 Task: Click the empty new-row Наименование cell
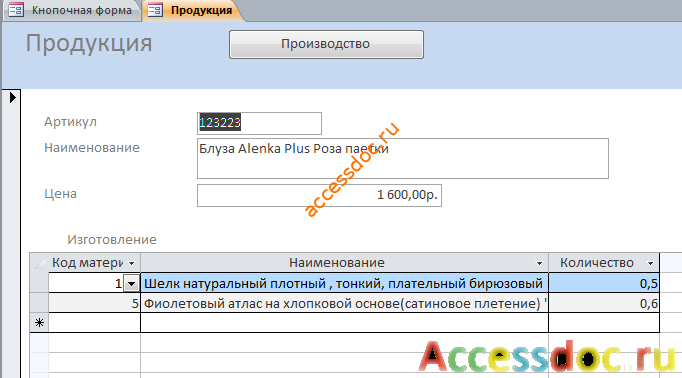click(344, 323)
